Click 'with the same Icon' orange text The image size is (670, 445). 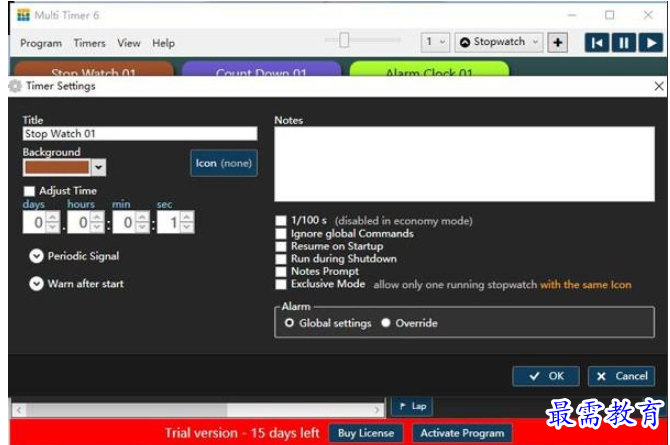click(x=585, y=285)
